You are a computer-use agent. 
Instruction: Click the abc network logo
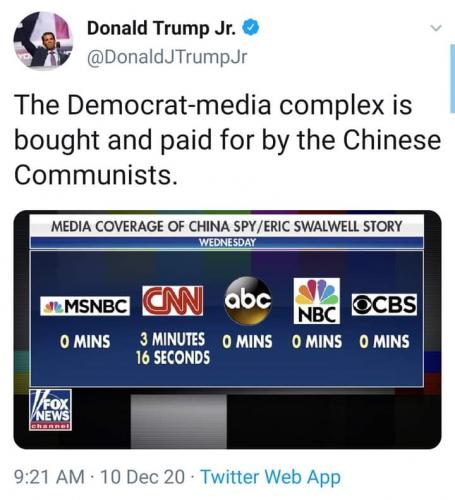click(248, 300)
